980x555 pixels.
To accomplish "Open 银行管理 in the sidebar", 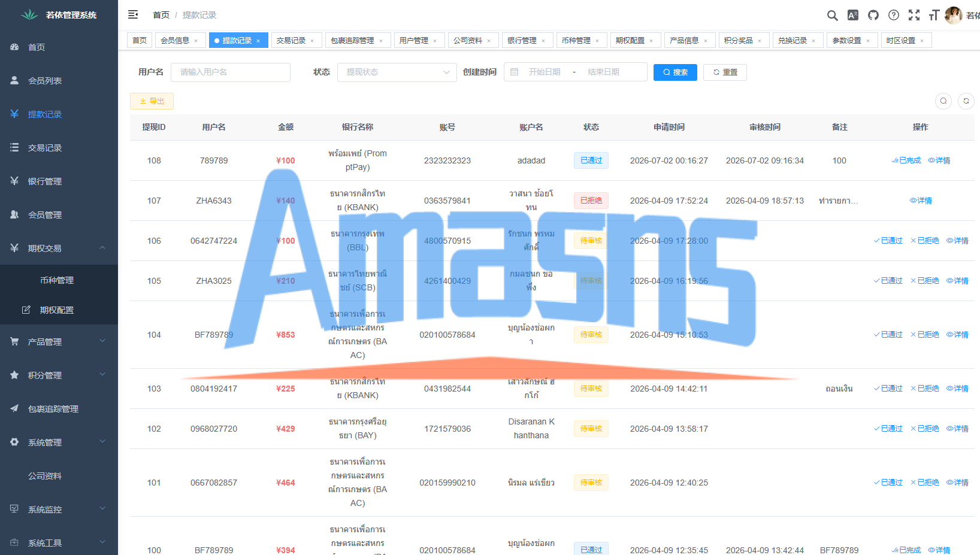I will coord(59,181).
